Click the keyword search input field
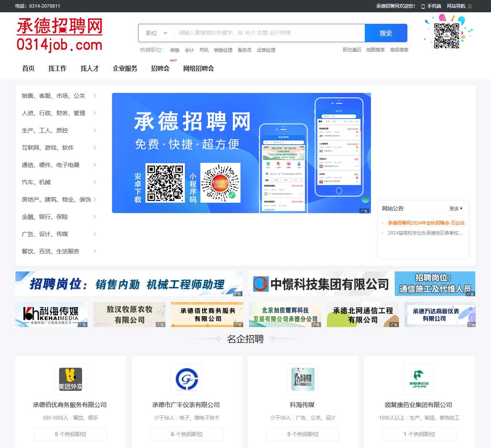Image resolution: width=491 pixels, height=448 pixels. point(269,33)
